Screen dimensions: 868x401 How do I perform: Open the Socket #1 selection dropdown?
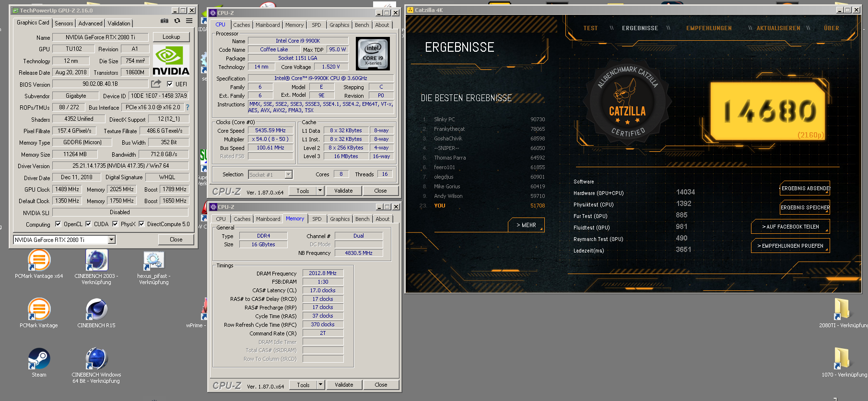[x=288, y=174]
